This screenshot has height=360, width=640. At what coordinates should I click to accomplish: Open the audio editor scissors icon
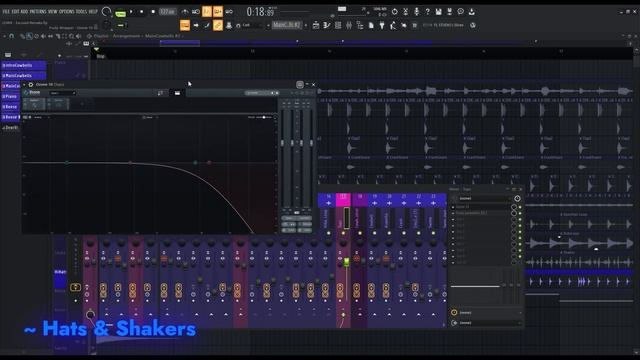coord(405,12)
